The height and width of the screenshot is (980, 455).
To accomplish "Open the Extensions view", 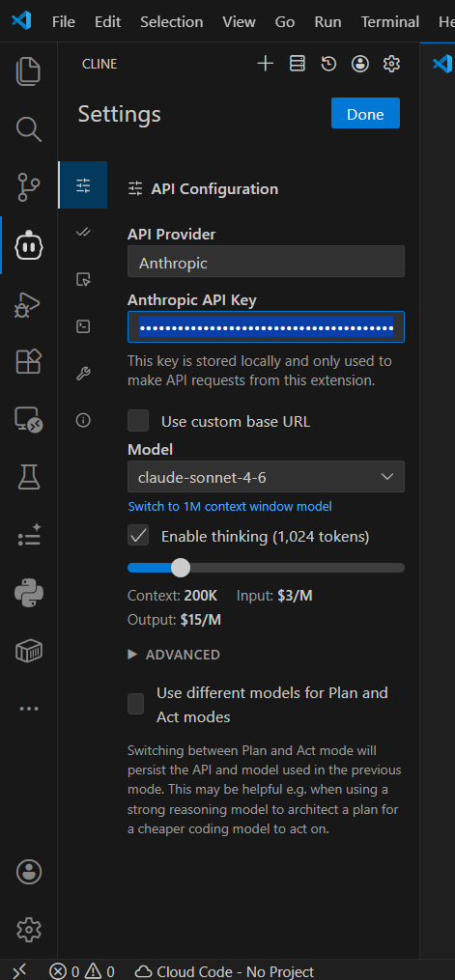I will click(x=29, y=362).
